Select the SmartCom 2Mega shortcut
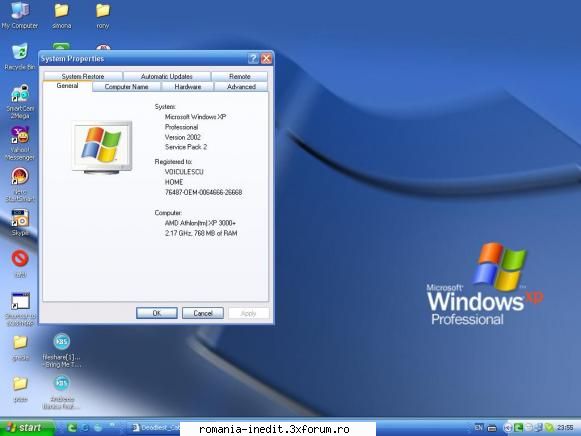The image size is (581, 436). click(20, 101)
